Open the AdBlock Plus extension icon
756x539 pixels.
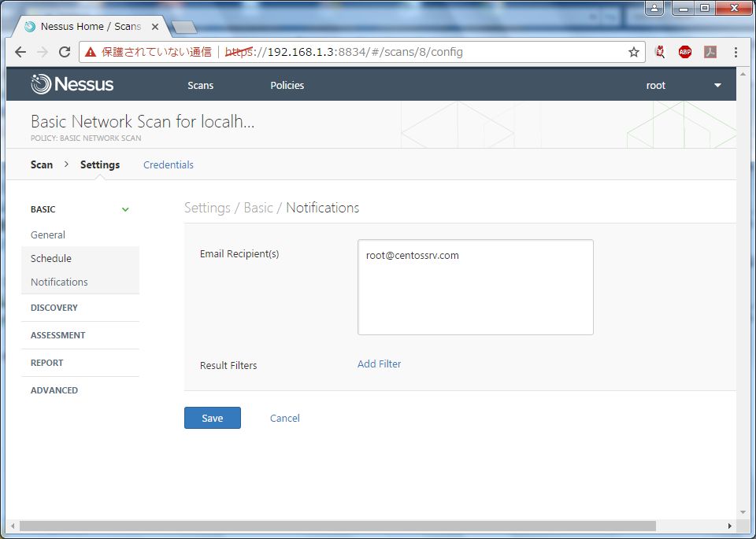[684, 52]
